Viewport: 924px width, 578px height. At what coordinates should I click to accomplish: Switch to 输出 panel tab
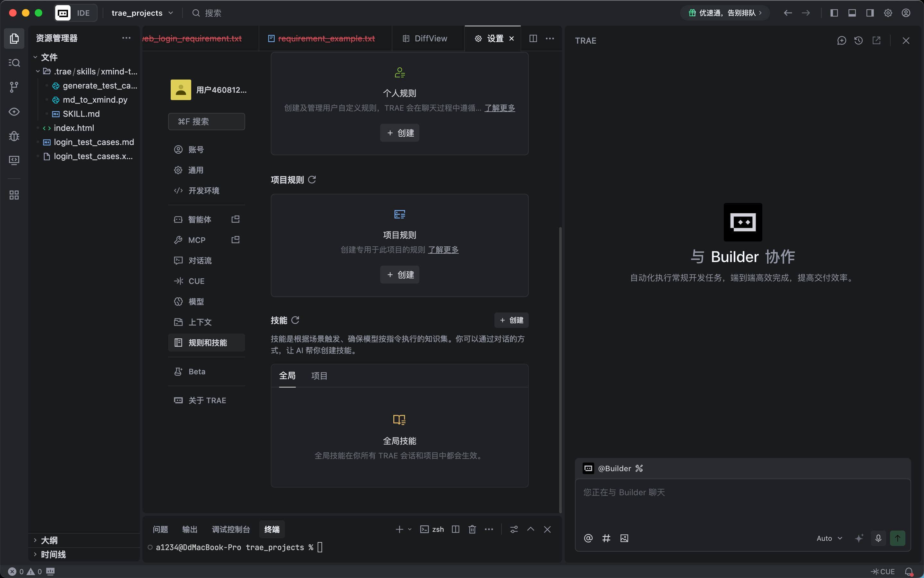point(190,529)
